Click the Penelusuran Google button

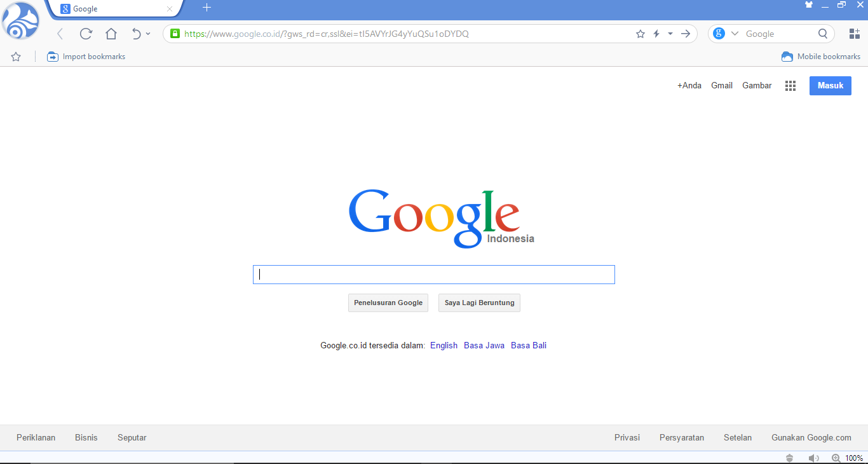pyautogui.click(x=388, y=303)
